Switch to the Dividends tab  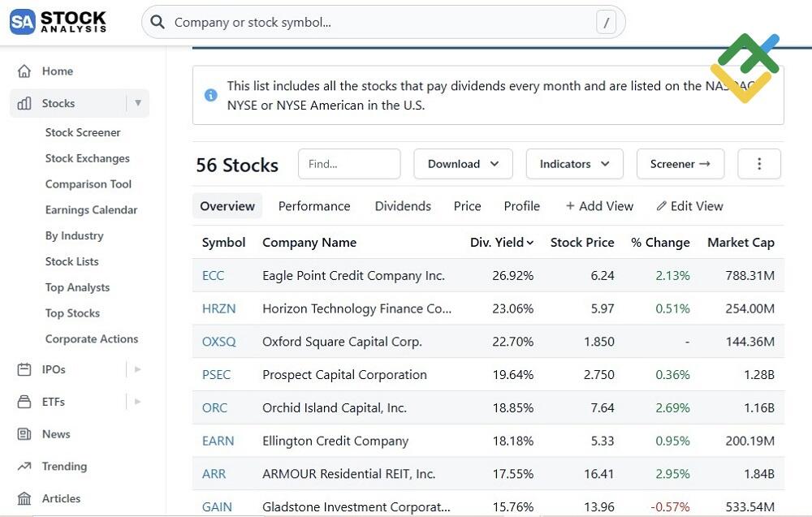(403, 206)
